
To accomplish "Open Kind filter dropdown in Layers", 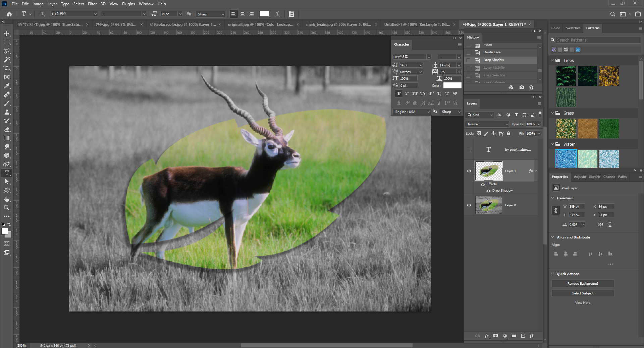I will pyautogui.click(x=480, y=115).
